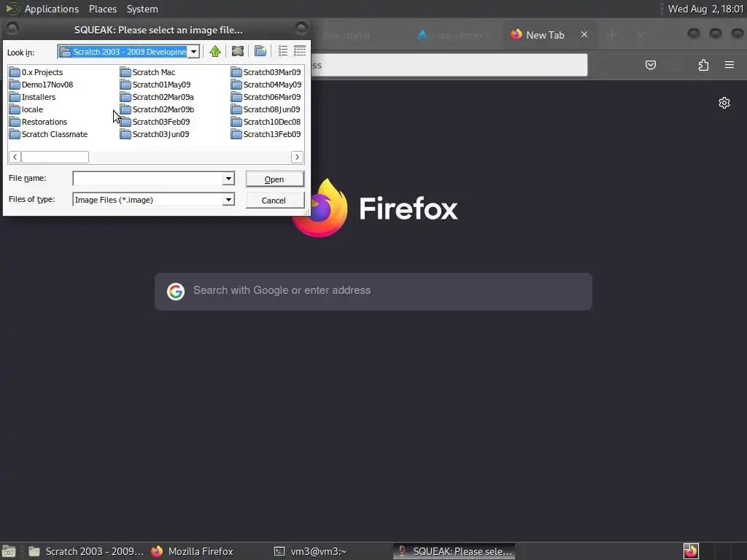Image resolution: width=747 pixels, height=560 pixels.
Task: Select the Scratch02Mar09b folder
Action: (158, 109)
